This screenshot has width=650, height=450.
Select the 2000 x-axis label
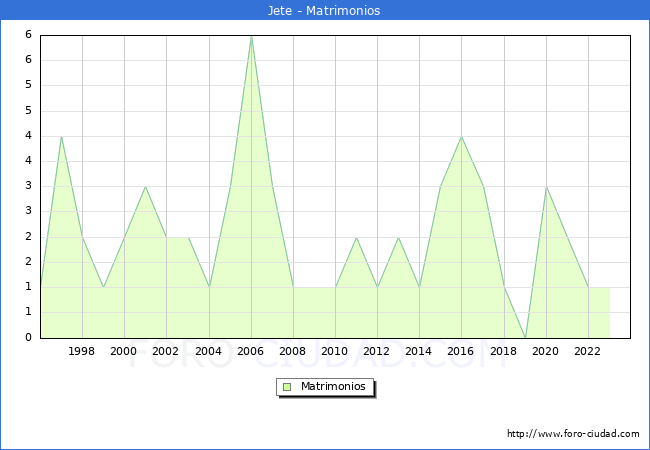(x=123, y=351)
